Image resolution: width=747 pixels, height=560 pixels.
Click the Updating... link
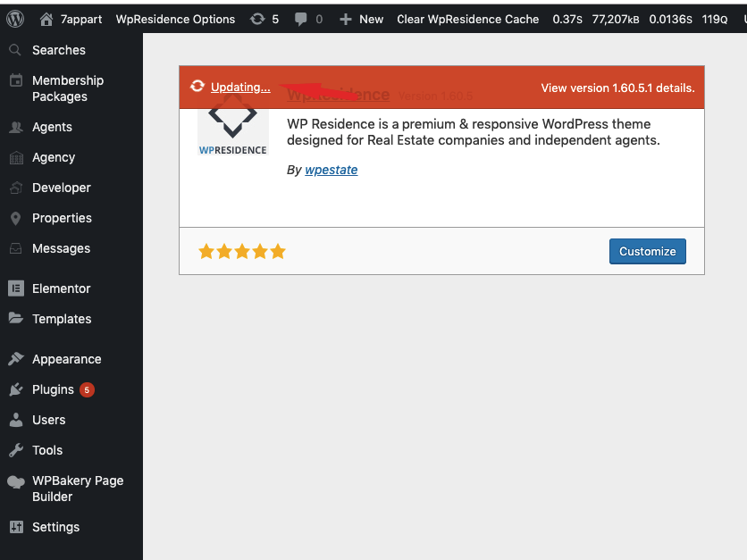click(240, 88)
